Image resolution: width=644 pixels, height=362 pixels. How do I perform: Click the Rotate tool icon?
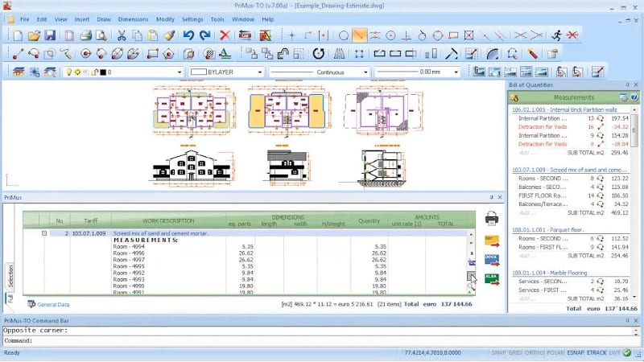point(318,54)
